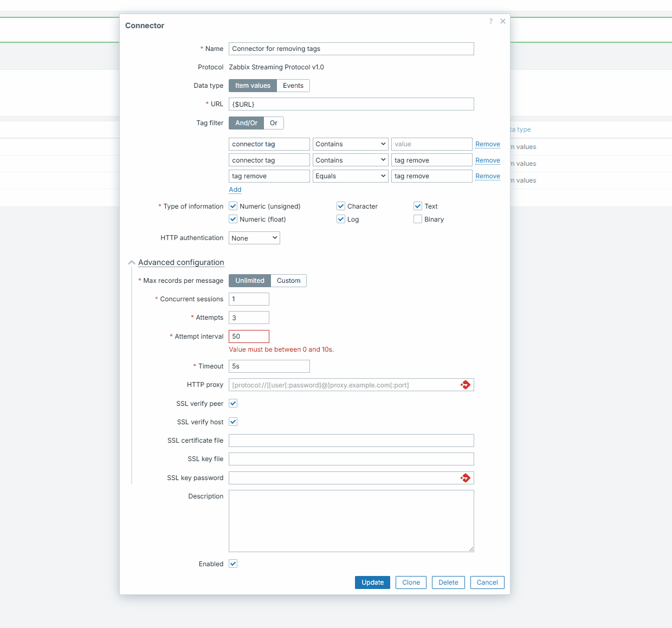Click the Add tag filter link
The image size is (672, 628).
click(x=235, y=190)
